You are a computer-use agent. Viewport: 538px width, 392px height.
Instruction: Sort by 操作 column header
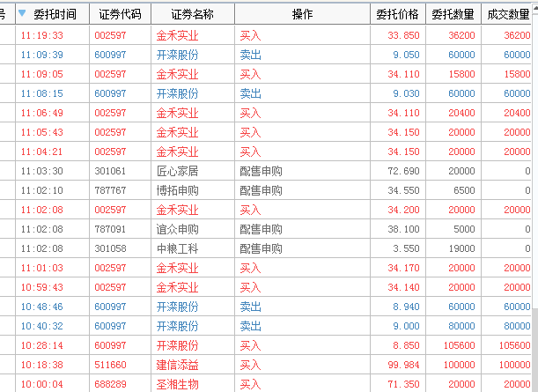(x=302, y=14)
